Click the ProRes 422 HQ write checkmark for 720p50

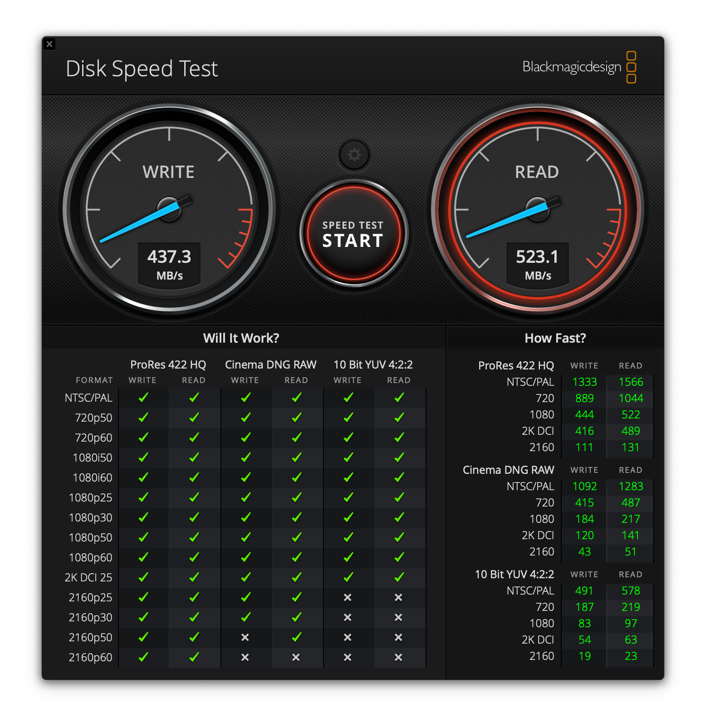[143, 418]
